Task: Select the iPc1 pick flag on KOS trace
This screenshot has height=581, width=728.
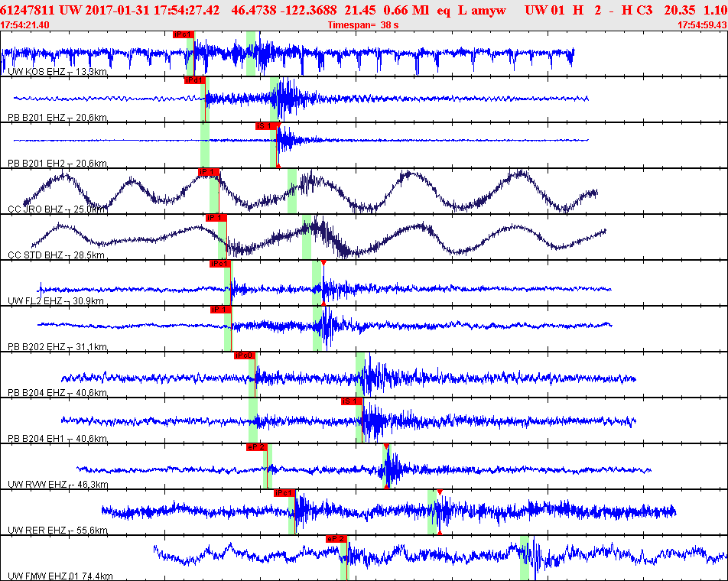Action: click(183, 35)
